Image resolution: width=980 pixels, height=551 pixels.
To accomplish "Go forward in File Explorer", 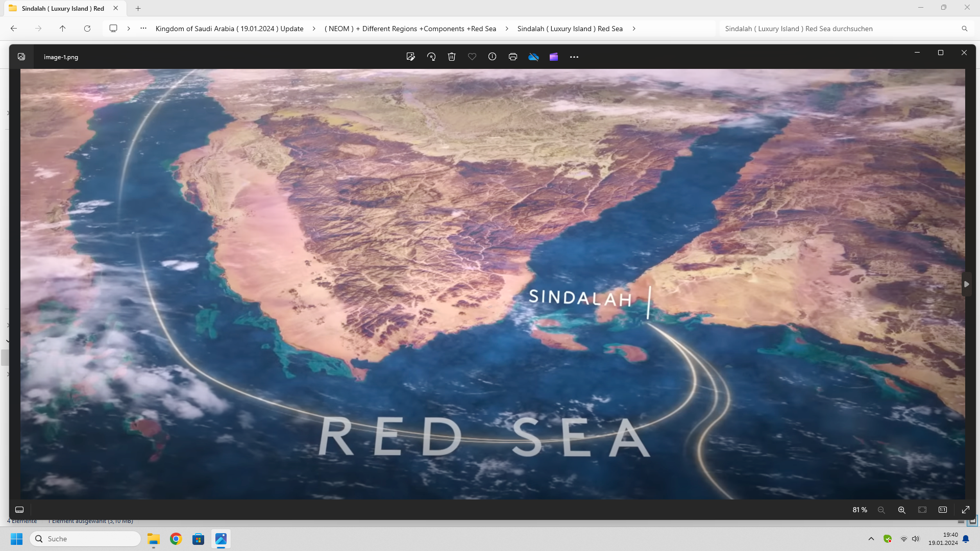I will (38, 29).
